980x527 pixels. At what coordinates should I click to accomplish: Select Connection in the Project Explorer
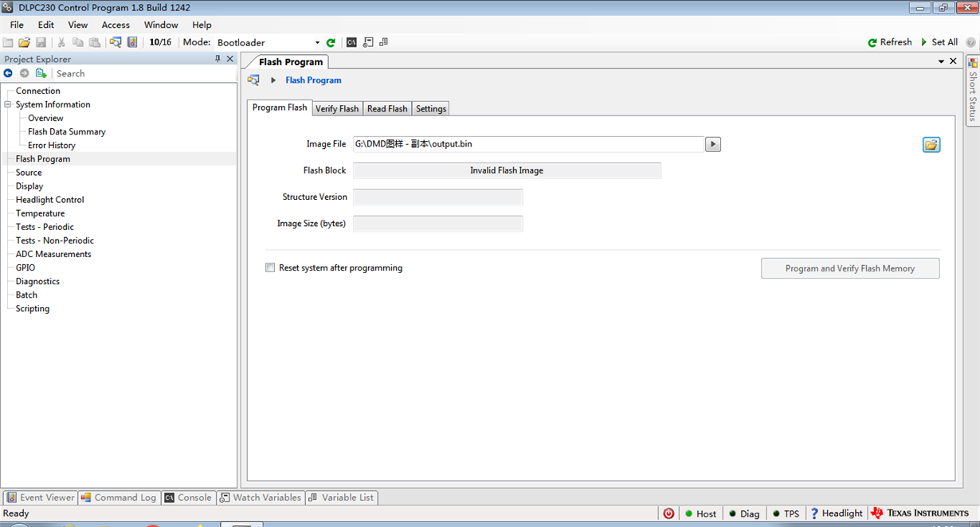(38, 91)
